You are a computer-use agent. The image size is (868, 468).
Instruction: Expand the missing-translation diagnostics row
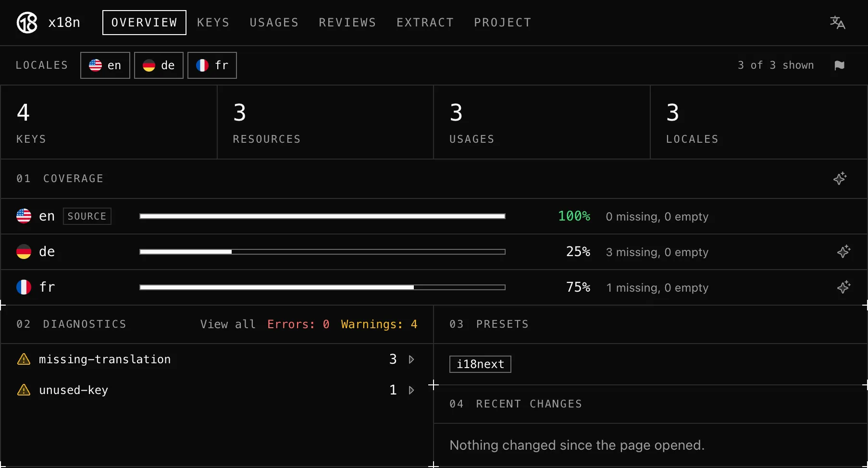click(x=217, y=359)
